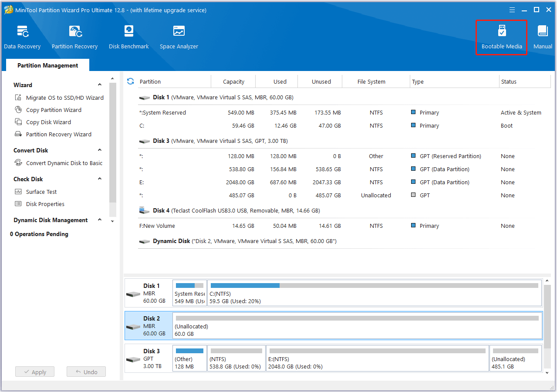Click the white GPT type square in the Unallocated row
Viewport: 557px width, 392px height.
413,195
